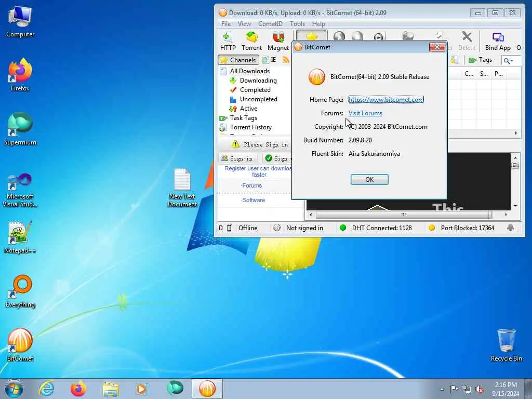Add a Magnet link via toolbar
532x399 pixels.
point(278,41)
